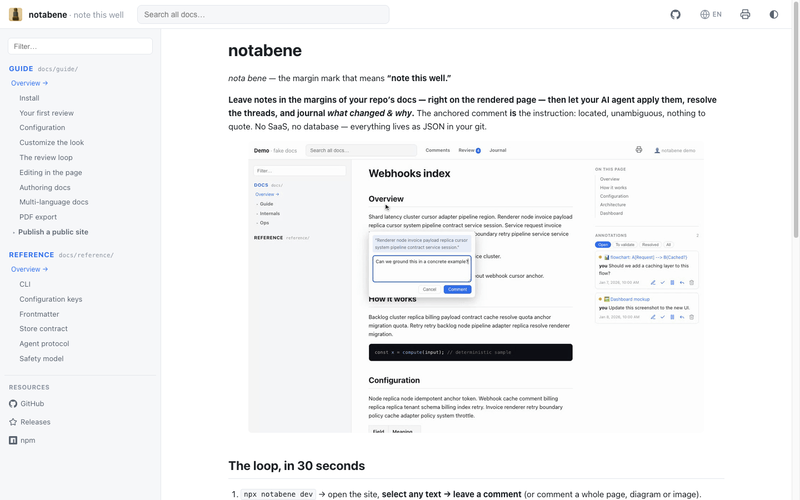Open Safety model page
The width and height of the screenshot is (800, 500).
(x=41, y=359)
